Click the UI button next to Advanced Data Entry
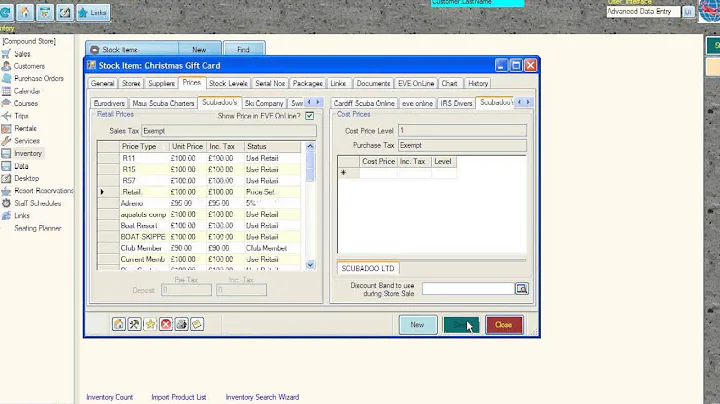The height and width of the screenshot is (404, 720). pos(688,11)
